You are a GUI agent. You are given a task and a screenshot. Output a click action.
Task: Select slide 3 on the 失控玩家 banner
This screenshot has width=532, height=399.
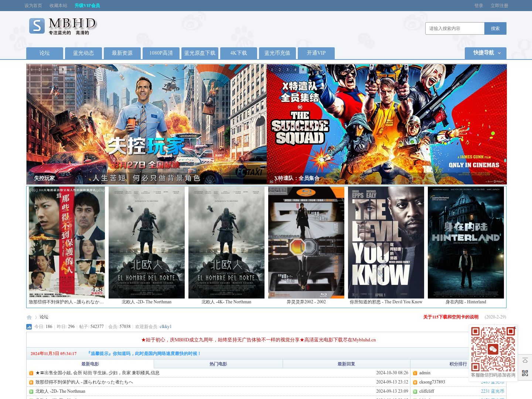(47, 70)
